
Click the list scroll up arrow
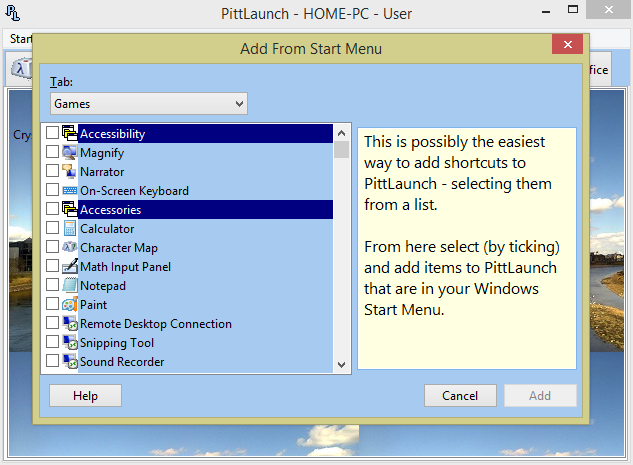pos(342,132)
